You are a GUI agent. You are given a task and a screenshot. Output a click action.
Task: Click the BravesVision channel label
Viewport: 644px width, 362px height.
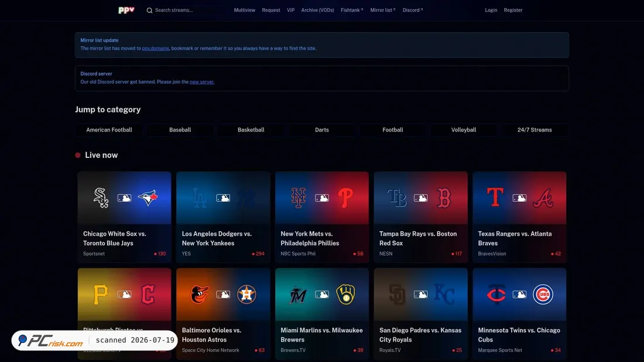[492, 254]
